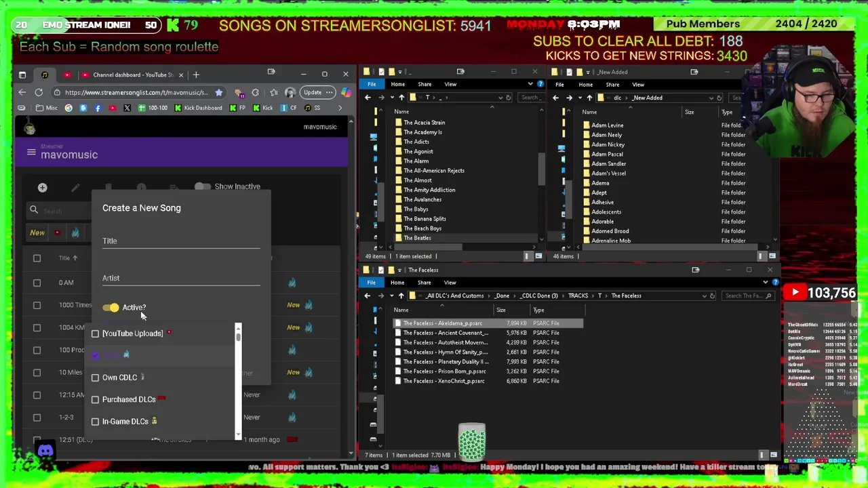Click help icon in The Faceless Explorer window
Screen dimensions: 868x488
(x=775, y=282)
